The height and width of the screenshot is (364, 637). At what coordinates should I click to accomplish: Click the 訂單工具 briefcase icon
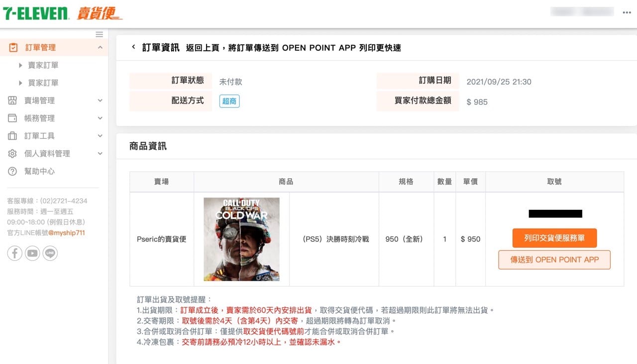12,136
